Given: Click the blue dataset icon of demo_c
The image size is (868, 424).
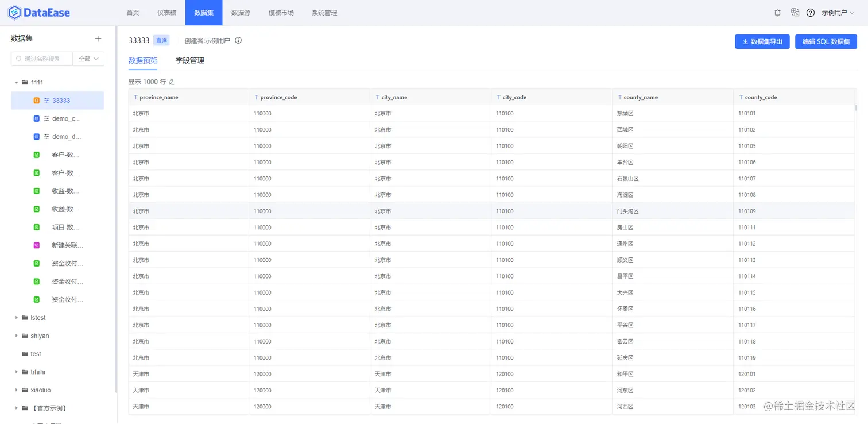Looking at the screenshot, I should (37, 119).
